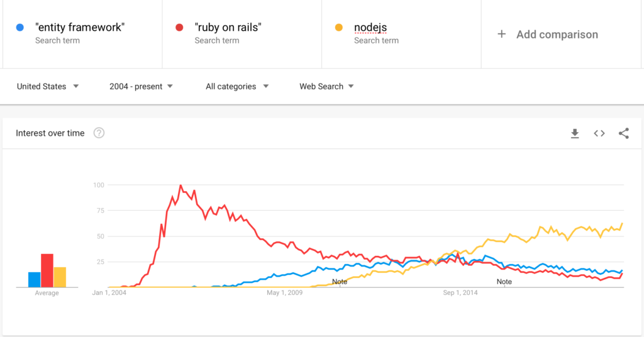This screenshot has width=644, height=337.
Task: Click the red dot for ruby on rails
Action: [179, 28]
